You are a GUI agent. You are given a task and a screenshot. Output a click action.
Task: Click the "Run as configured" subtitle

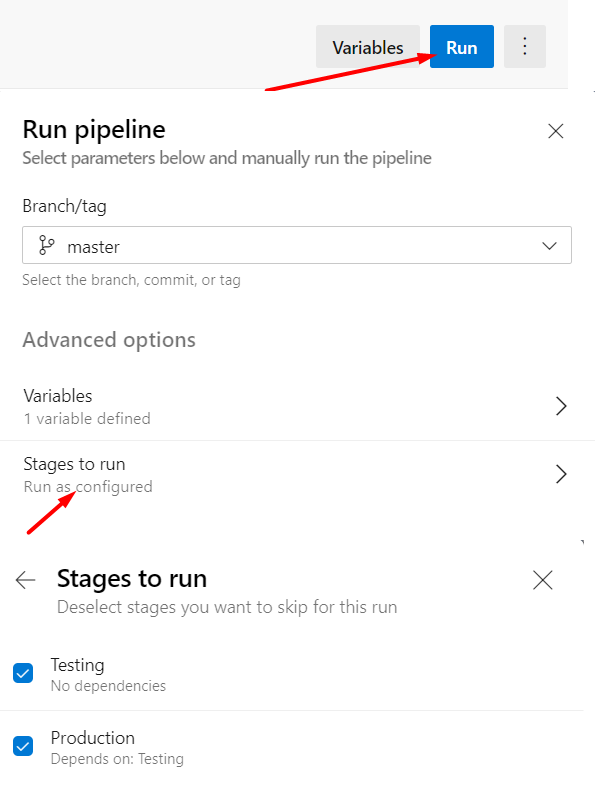click(x=88, y=487)
